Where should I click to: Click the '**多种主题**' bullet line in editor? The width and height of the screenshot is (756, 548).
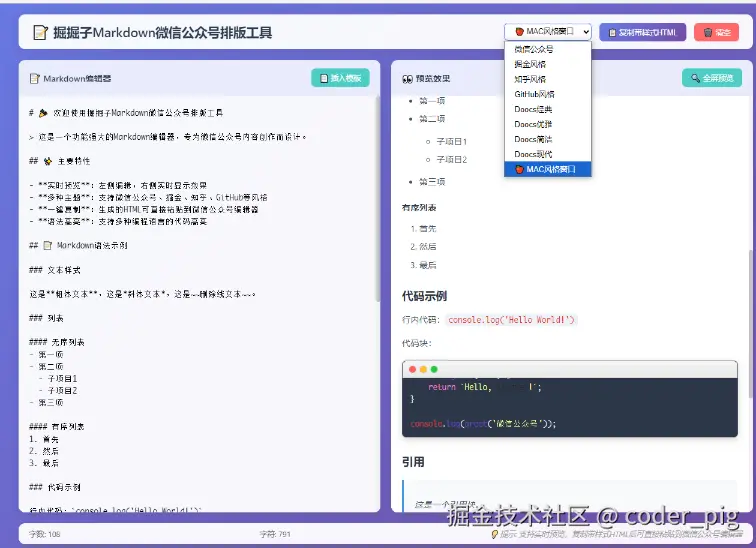148,197
